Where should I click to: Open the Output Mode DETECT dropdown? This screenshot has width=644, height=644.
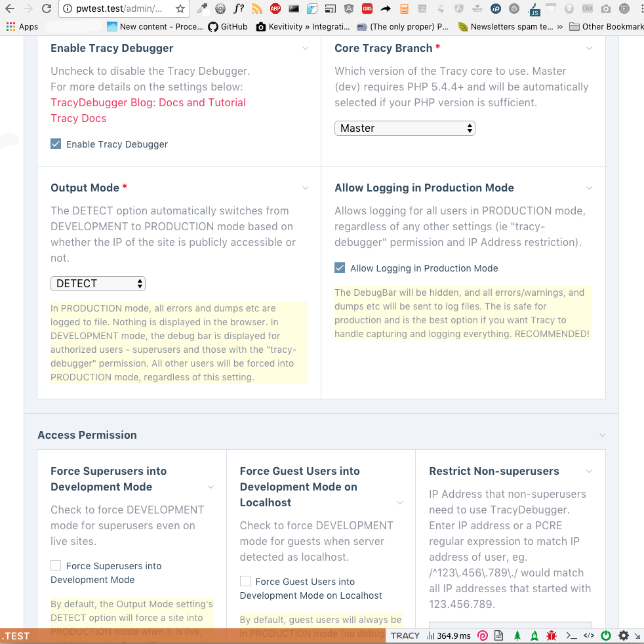pos(98,283)
